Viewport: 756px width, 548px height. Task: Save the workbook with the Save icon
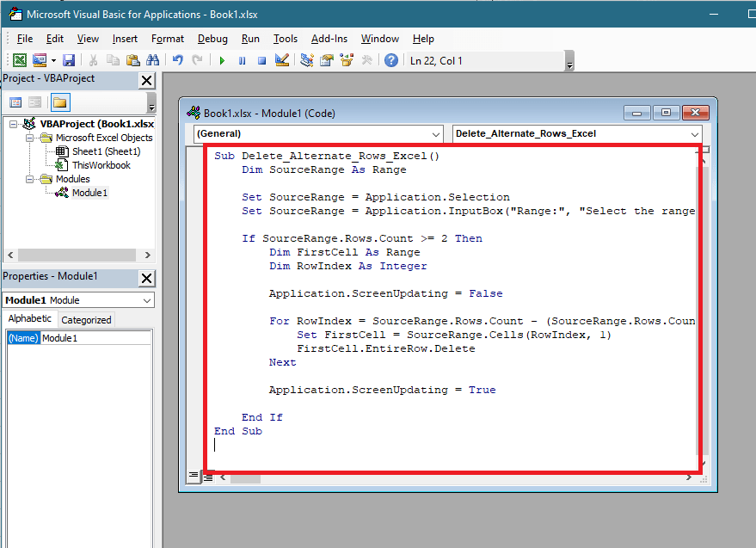(69, 60)
